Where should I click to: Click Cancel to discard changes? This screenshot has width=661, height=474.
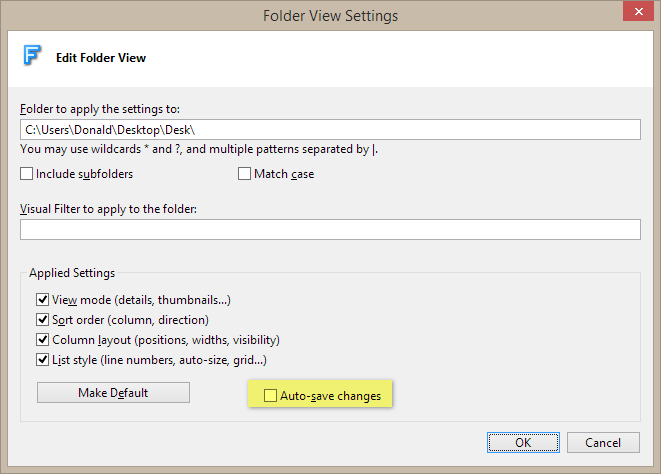[603, 442]
